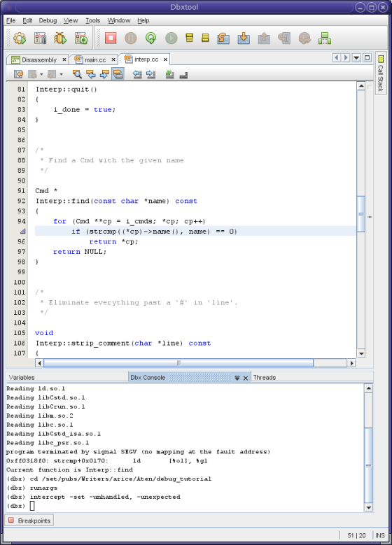Open the View menu

pyautogui.click(x=71, y=20)
